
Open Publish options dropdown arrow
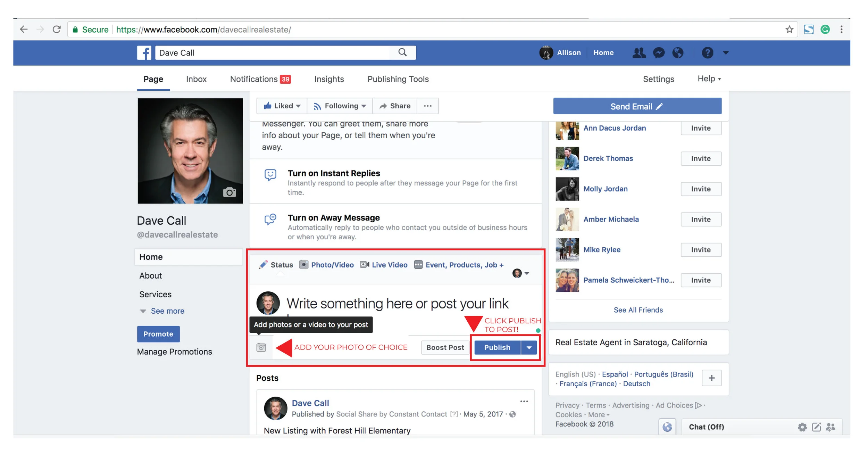tap(529, 347)
